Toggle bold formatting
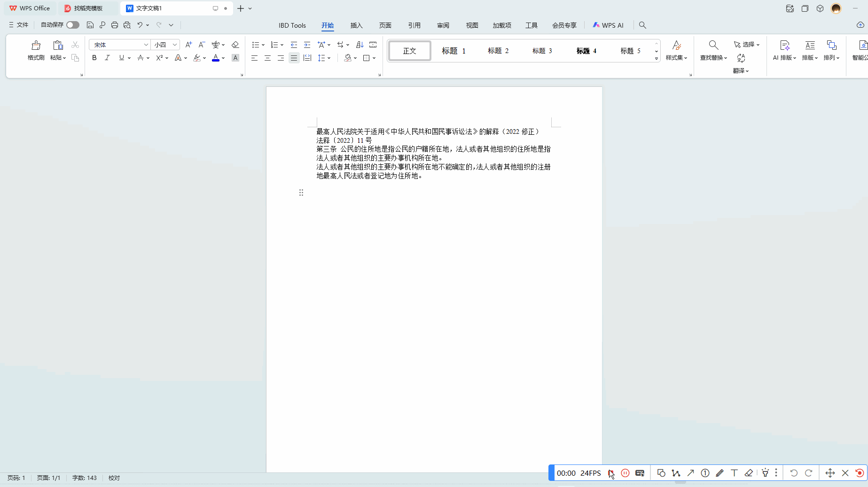Image resolution: width=868 pixels, height=487 pixels. (x=94, y=58)
